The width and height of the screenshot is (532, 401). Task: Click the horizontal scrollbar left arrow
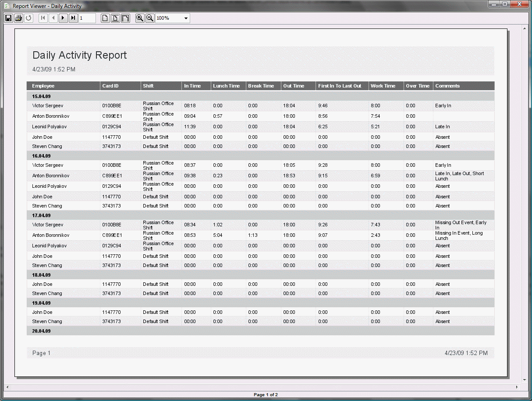(x=7, y=387)
